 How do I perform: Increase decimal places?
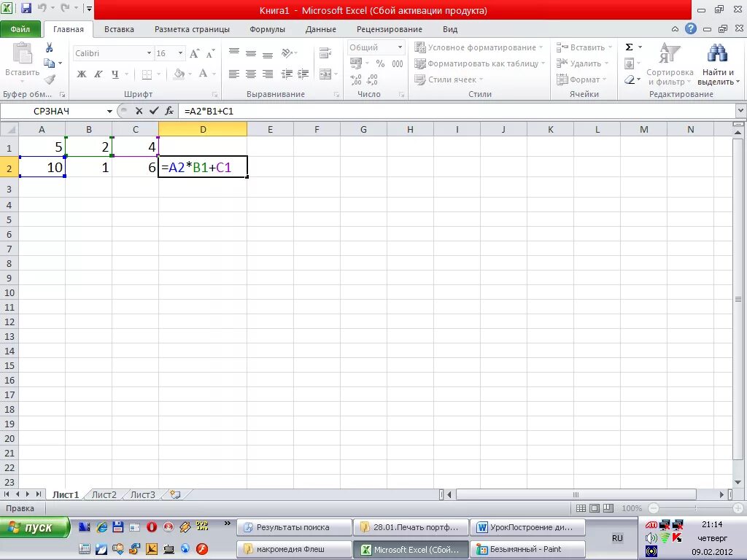pos(356,79)
